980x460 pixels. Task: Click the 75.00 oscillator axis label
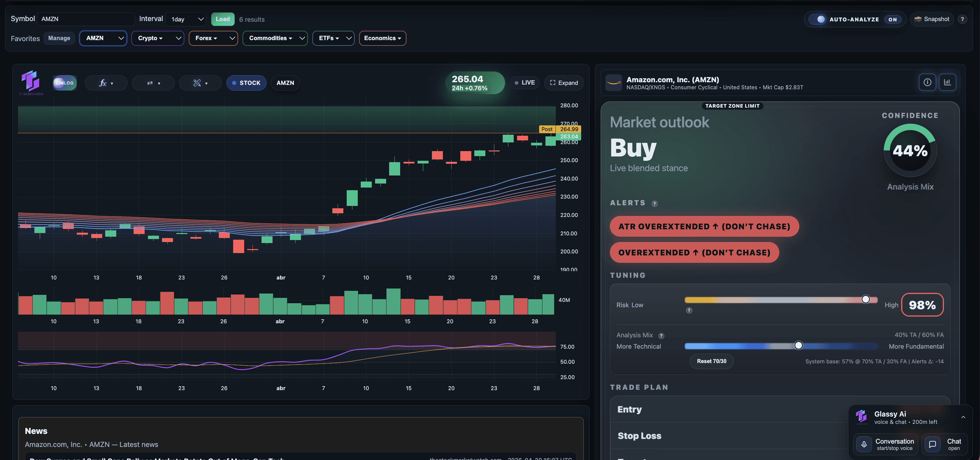coord(567,347)
